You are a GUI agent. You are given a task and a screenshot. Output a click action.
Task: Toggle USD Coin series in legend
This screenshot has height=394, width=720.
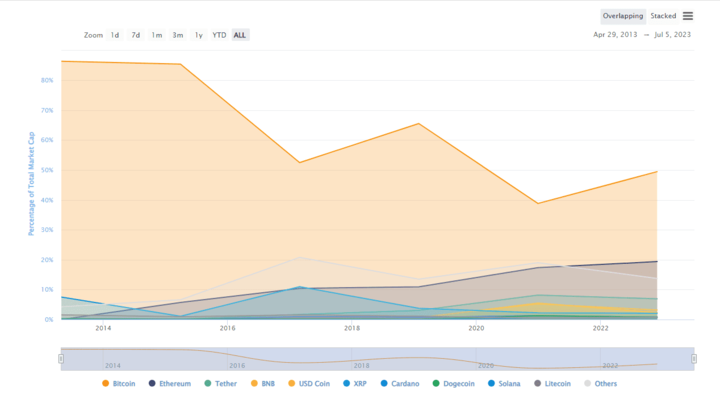(309, 383)
